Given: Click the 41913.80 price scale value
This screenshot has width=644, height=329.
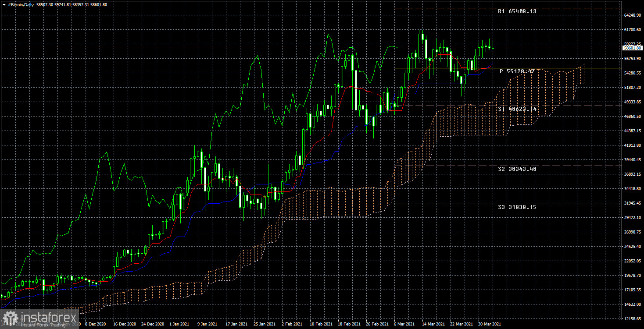Looking at the screenshot, I should [632, 145].
